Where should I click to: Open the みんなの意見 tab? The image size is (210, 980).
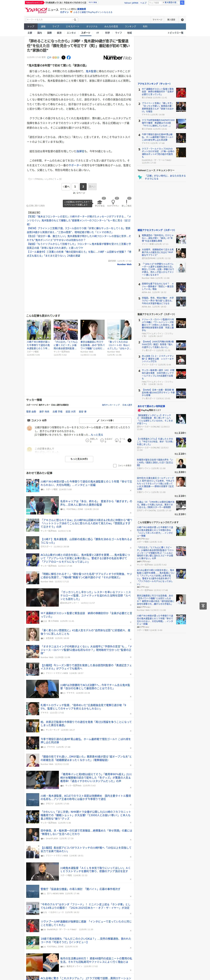click(111, 26)
